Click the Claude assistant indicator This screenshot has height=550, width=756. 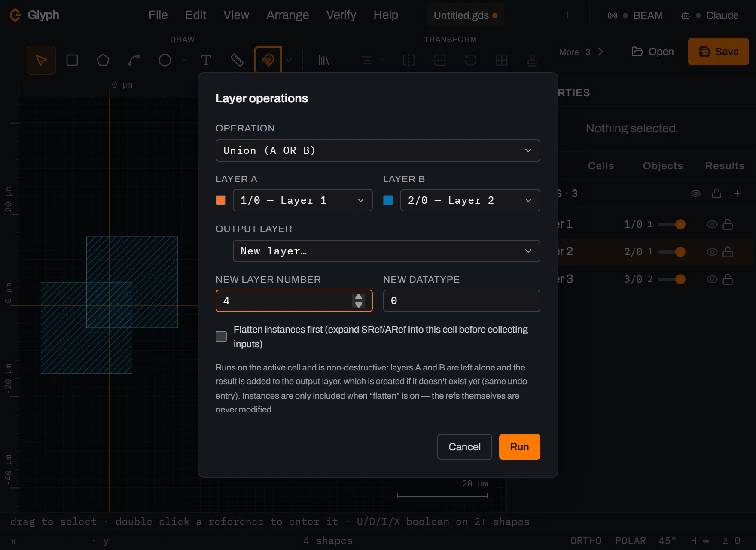pyautogui.click(x=710, y=15)
